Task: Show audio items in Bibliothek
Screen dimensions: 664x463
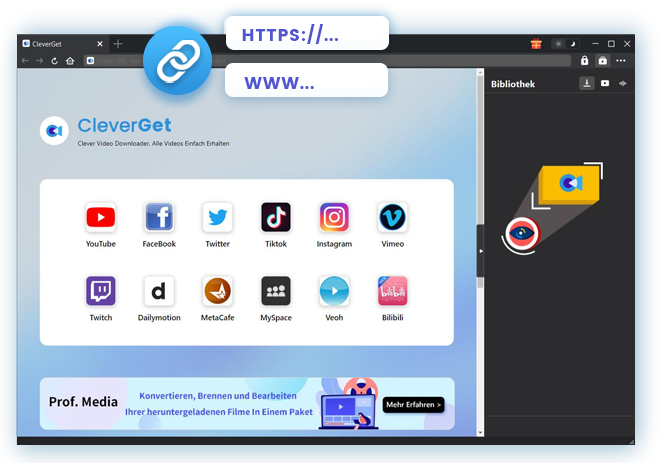Action: pyautogui.click(x=623, y=83)
